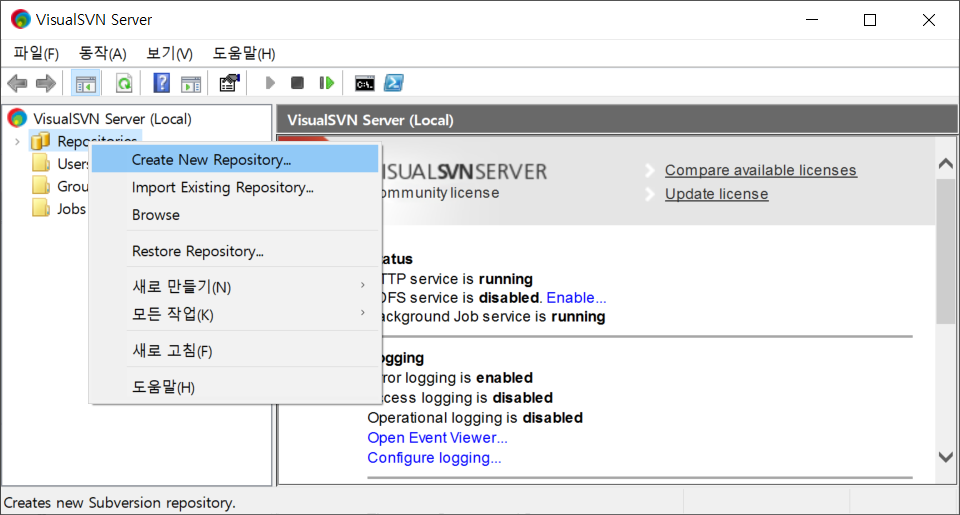Start the server with the play icon
The height and width of the screenshot is (515, 960).
pos(269,83)
